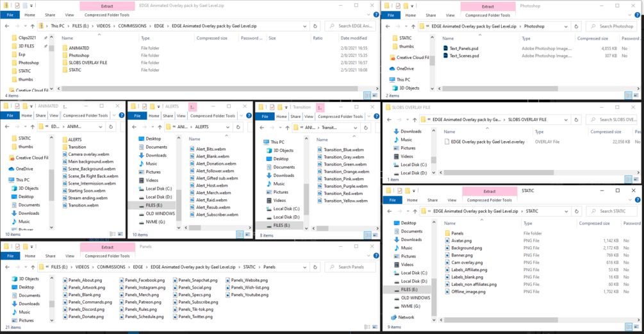Open Local Disk (C:) in STATIC window sidebar
The height and width of the screenshot is (334, 644).
coord(413,273)
